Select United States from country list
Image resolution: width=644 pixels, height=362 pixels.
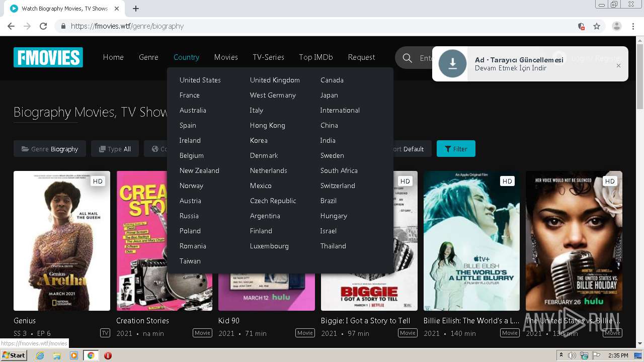coord(200,80)
